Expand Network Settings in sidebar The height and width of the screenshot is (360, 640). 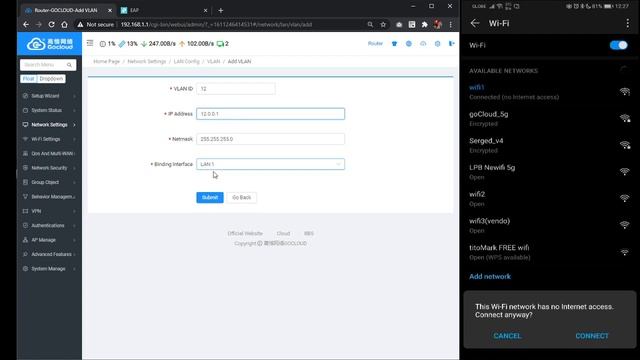49,124
